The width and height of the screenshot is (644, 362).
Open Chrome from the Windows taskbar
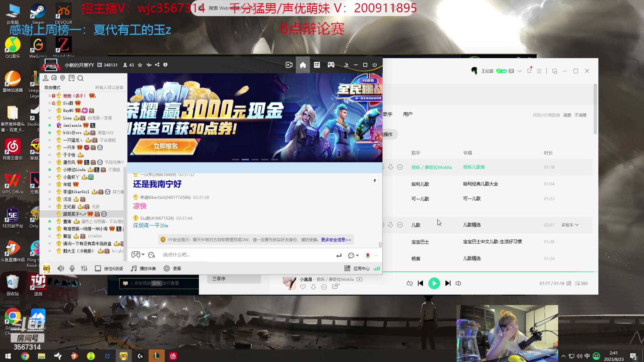pyautogui.click(x=25, y=356)
